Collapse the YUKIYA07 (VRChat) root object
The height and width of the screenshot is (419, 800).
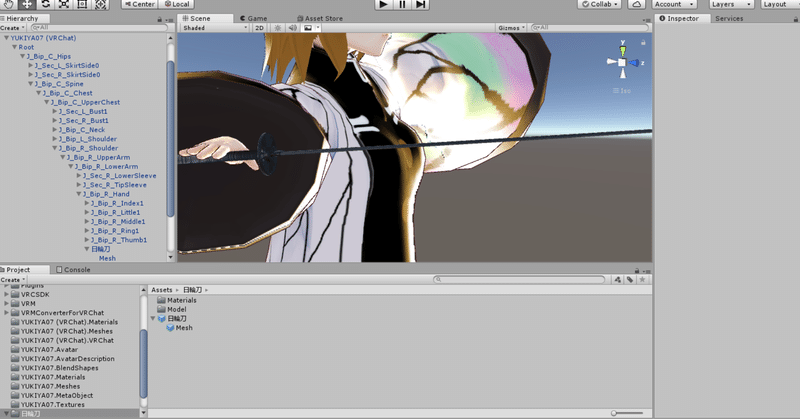(6, 38)
